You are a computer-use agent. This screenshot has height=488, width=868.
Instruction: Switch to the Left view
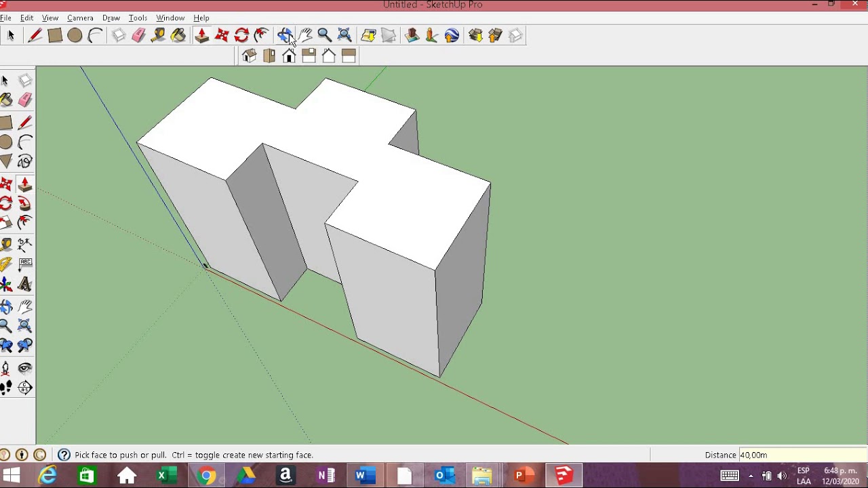(349, 56)
